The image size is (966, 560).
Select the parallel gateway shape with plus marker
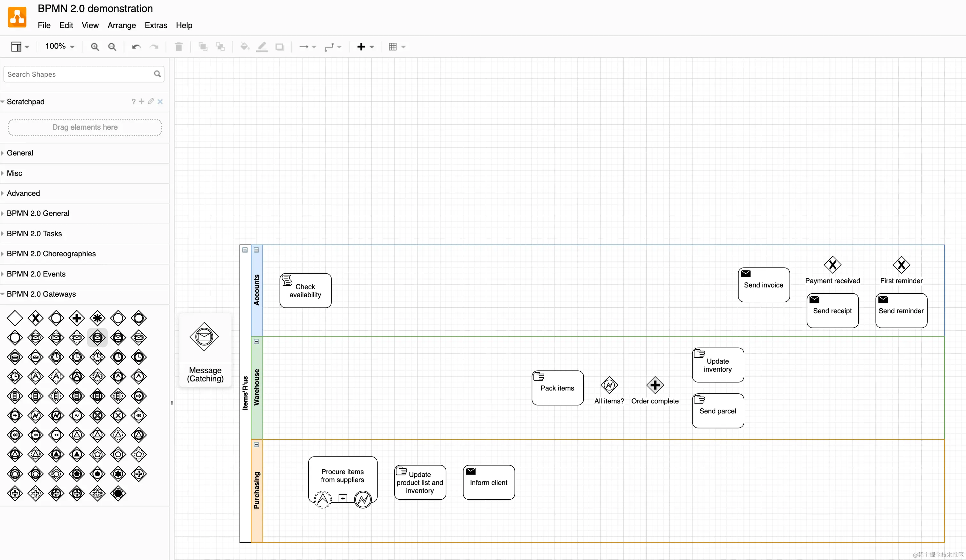click(x=76, y=318)
